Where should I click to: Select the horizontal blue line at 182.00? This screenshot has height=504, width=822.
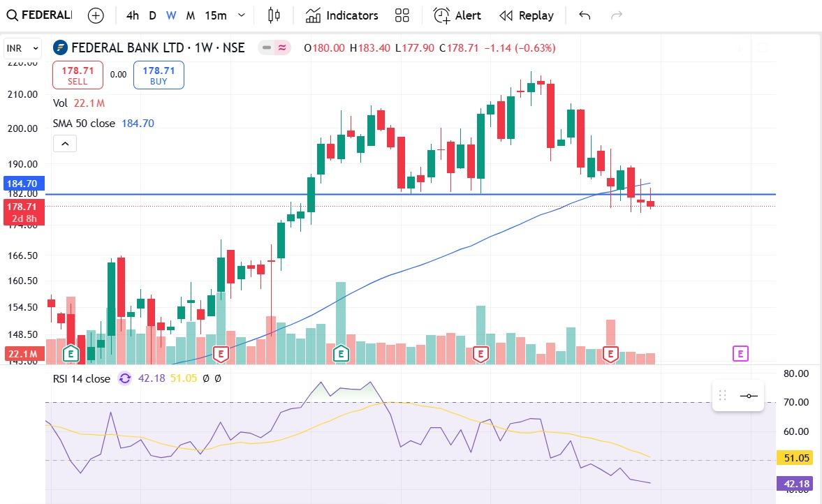(x=411, y=194)
